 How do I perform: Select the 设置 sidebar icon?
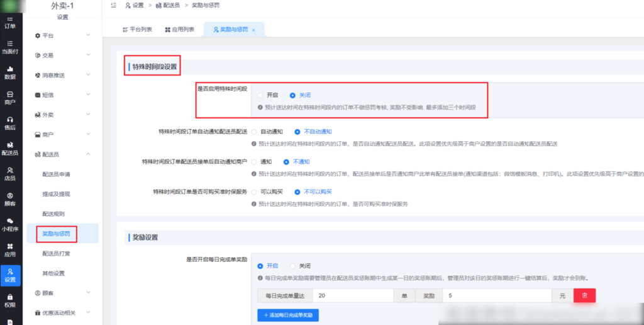10,276
